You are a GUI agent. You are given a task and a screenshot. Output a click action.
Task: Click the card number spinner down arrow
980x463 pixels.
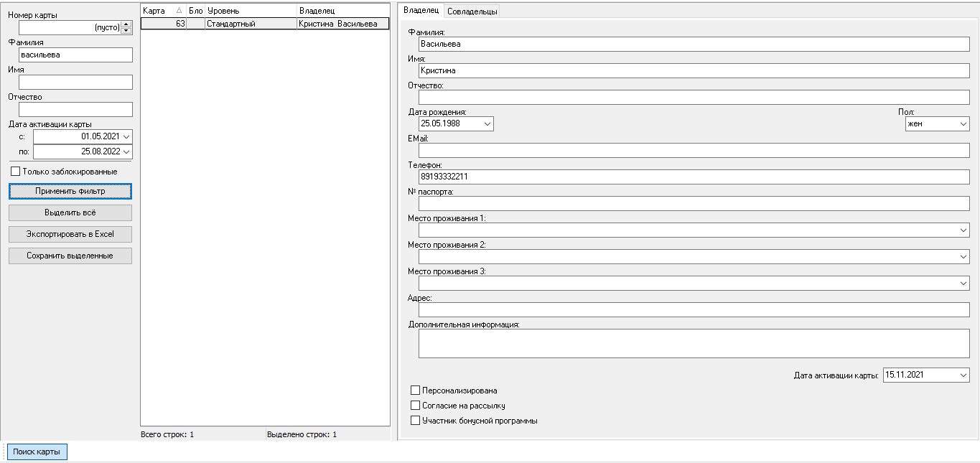[126, 31]
